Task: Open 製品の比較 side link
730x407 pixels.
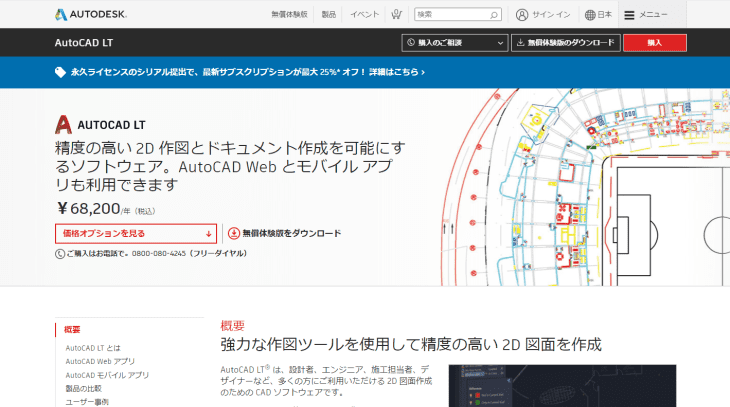Action: [83, 388]
